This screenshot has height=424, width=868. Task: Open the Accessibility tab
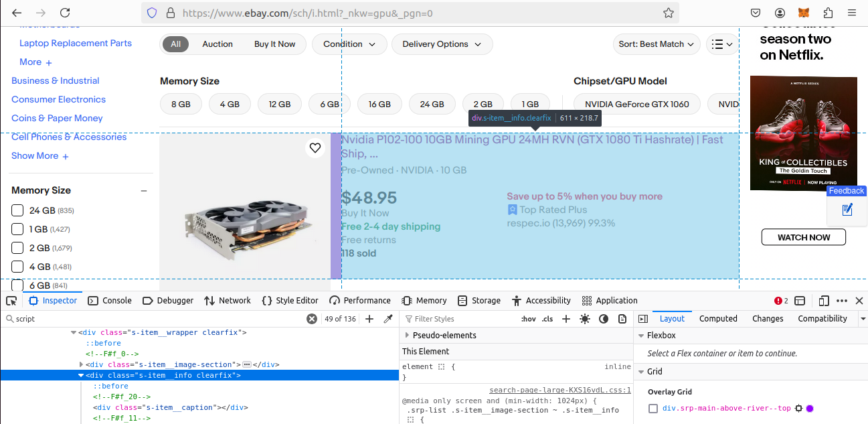tap(541, 301)
